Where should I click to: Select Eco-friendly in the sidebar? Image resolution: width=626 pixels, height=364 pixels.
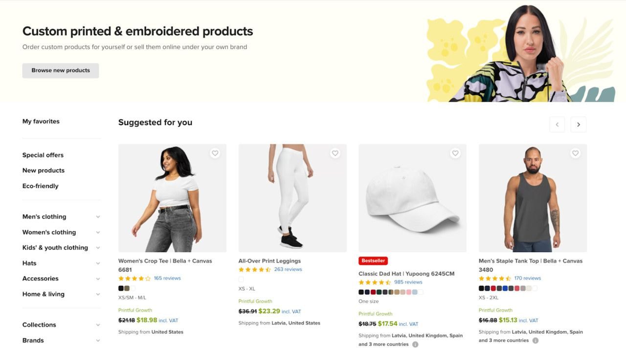[x=41, y=186]
